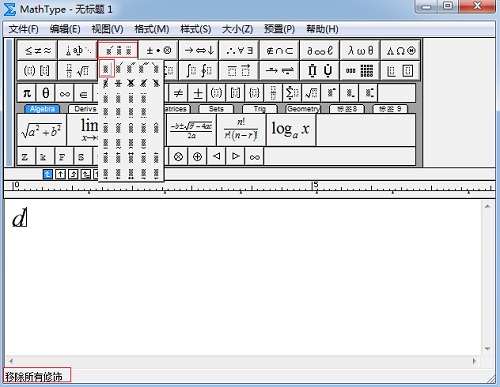This screenshot has width=500, height=387.
Task: Insert the ∞ symbol next to θ
Action: click(x=65, y=93)
